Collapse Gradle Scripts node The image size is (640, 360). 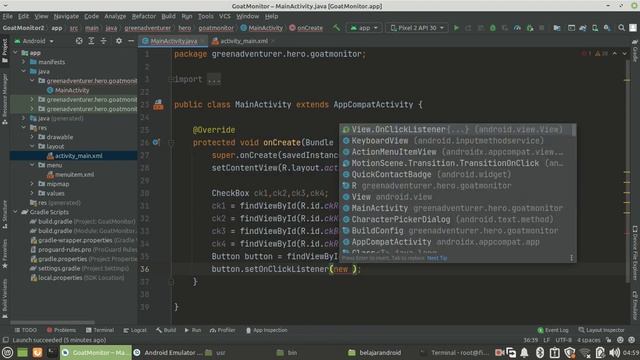pos(16,212)
